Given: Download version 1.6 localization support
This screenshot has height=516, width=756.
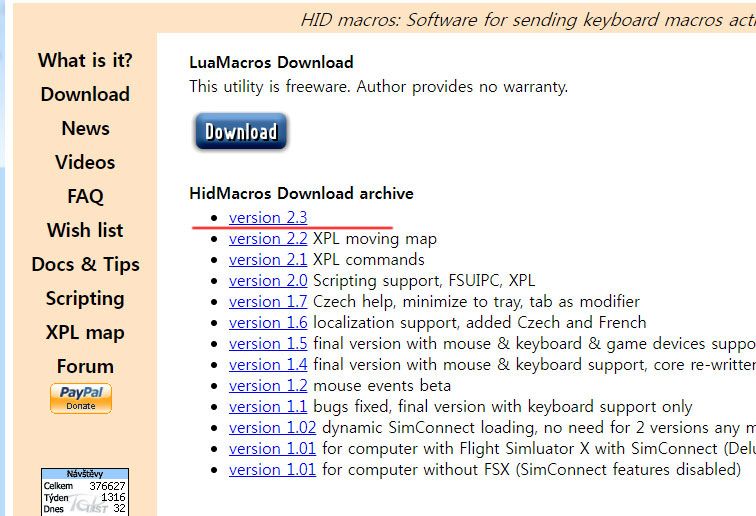Looking at the screenshot, I should pos(268,323).
